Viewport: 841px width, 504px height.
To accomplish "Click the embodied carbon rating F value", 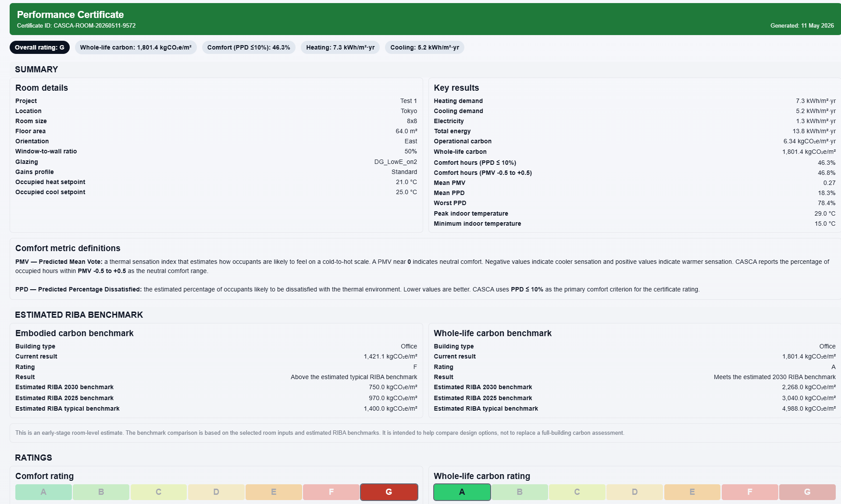I will click(415, 367).
